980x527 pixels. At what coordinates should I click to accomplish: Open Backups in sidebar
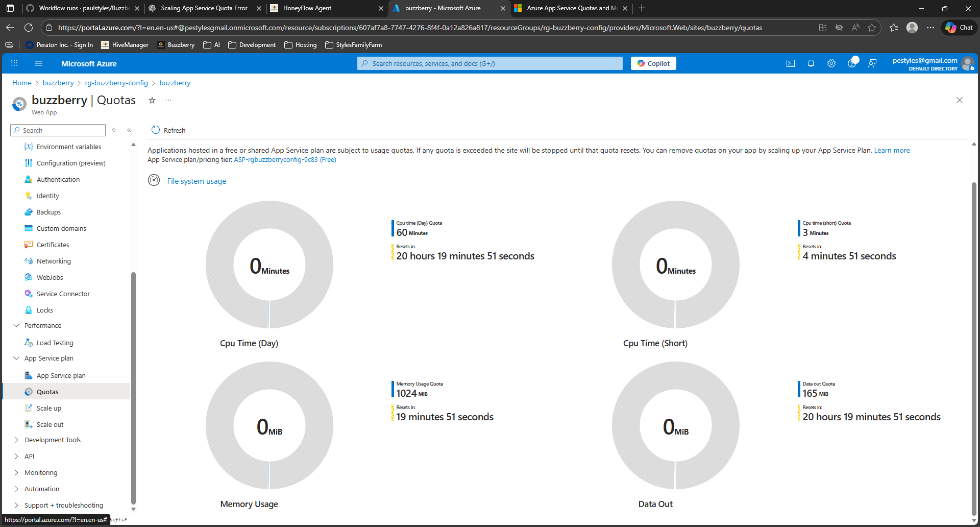pyautogui.click(x=48, y=212)
